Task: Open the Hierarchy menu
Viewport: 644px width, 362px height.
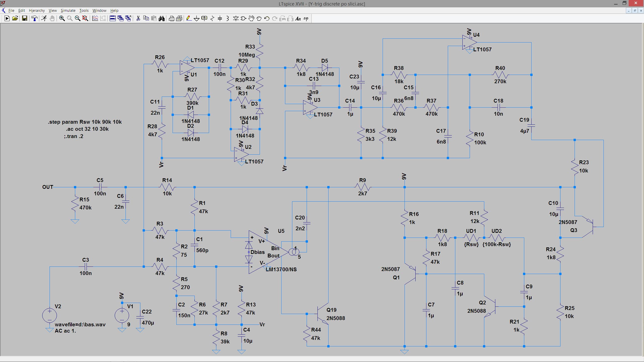Action: tap(37, 10)
